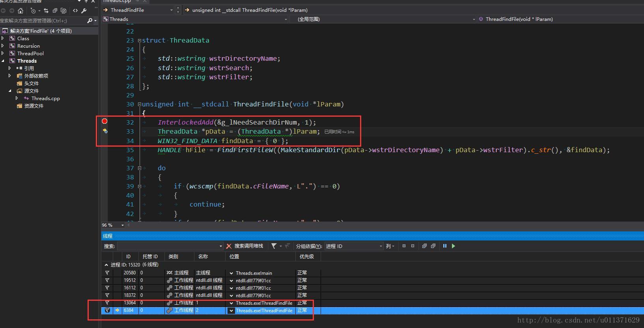Click Show All Files icon
644x328 pixels.
63,11
